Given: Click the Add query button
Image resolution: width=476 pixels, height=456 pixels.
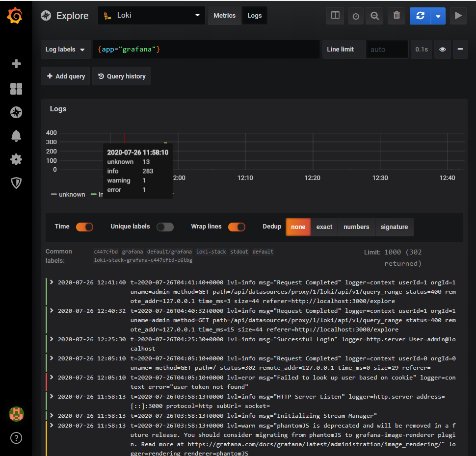Looking at the screenshot, I should 66,76.
